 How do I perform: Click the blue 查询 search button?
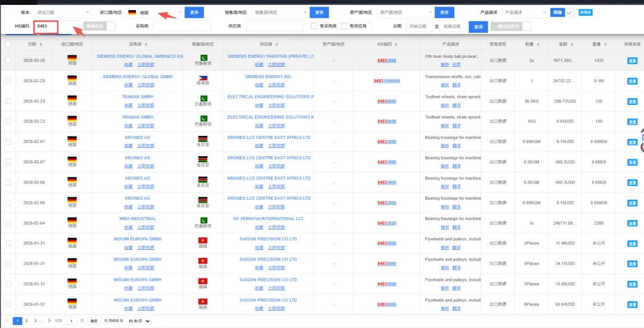click(x=478, y=27)
